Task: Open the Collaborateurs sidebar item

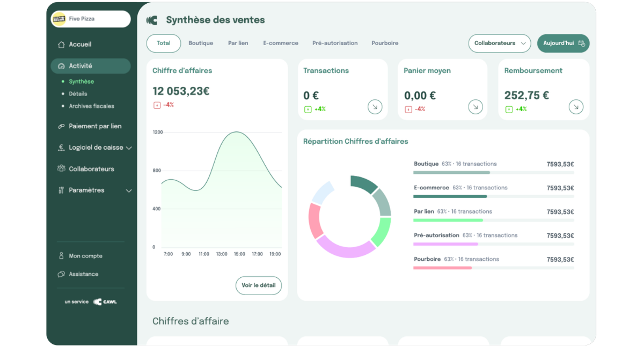Action: click(x=91, y=169)
